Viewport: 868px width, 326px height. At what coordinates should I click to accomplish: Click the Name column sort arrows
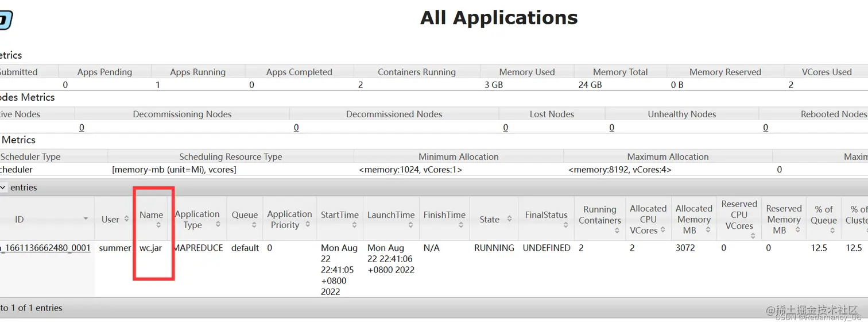tap(158, 225)
